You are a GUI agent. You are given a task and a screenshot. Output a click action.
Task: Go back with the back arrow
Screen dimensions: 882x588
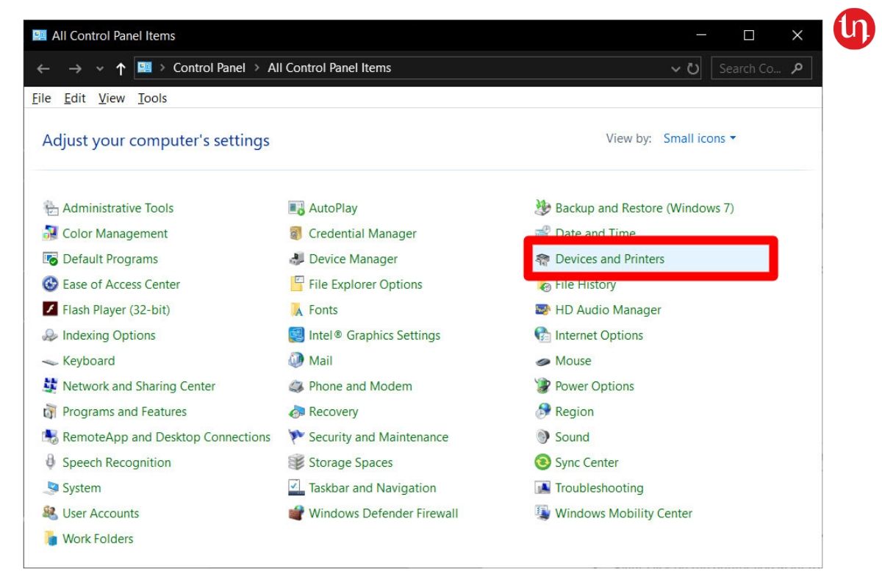pos(43,68)
